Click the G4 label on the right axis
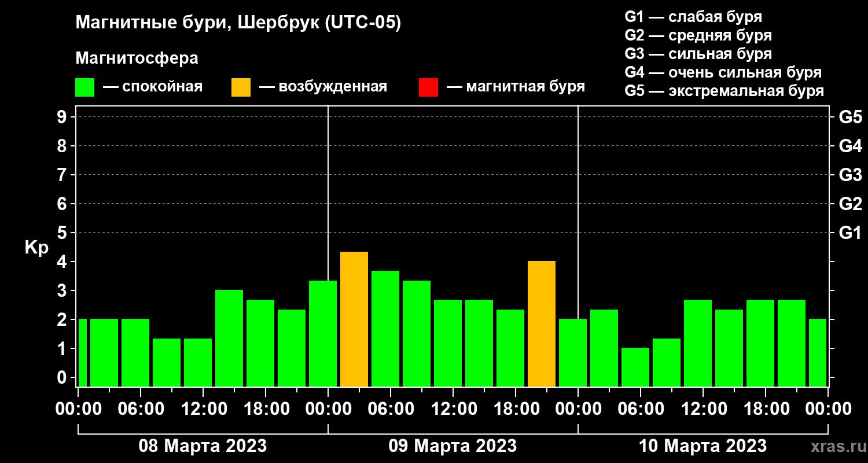Viewport: 868px width, 463px height. 850,146
